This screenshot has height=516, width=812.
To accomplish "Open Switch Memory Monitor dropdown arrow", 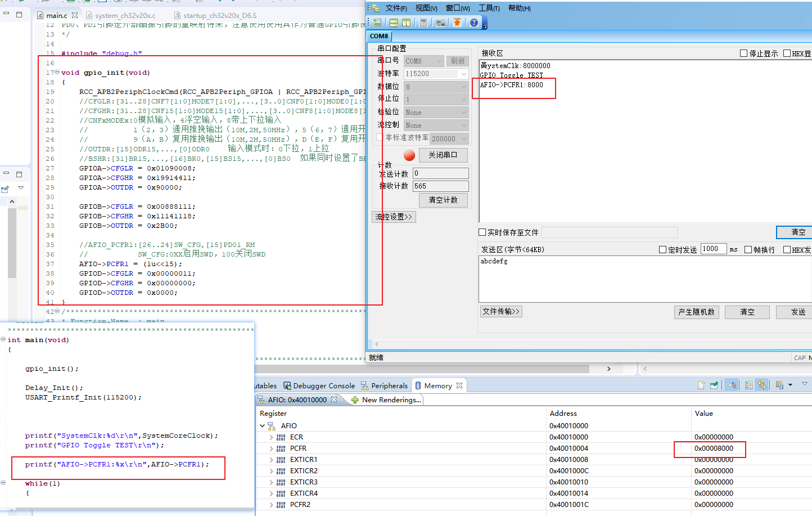I will point(790,385).
